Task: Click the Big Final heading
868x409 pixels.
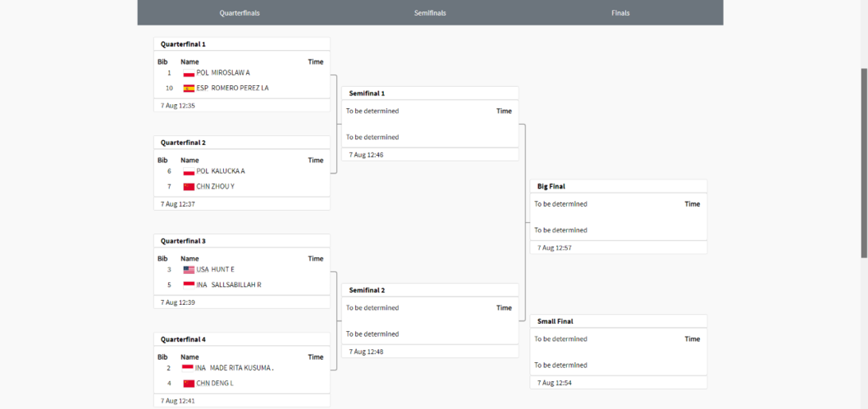Action: [551, 186]
